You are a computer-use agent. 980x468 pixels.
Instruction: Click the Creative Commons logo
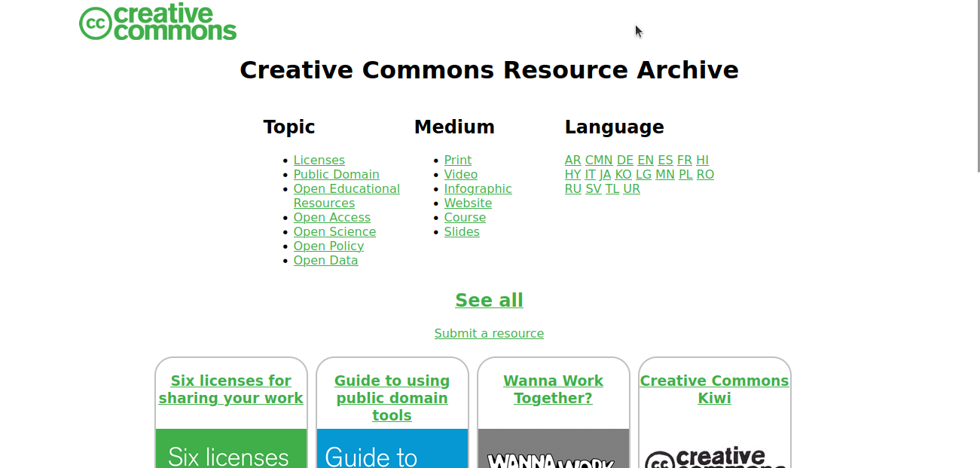pos(158,23)
